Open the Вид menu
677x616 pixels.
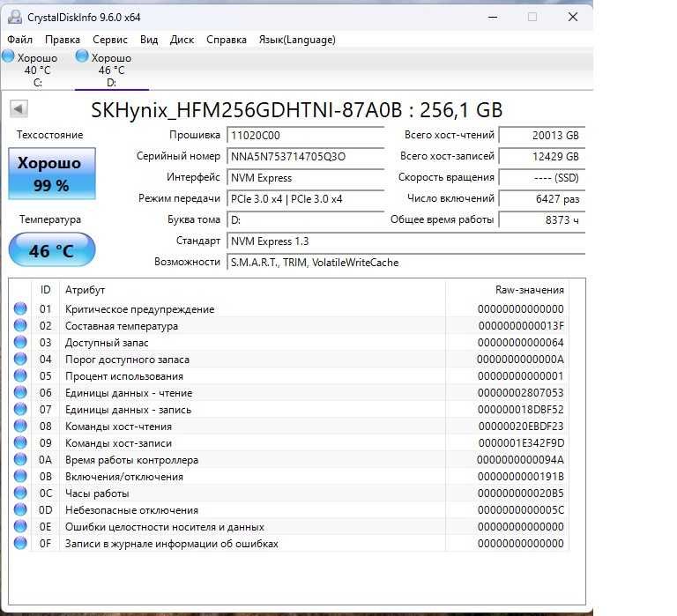pos(149,40)
